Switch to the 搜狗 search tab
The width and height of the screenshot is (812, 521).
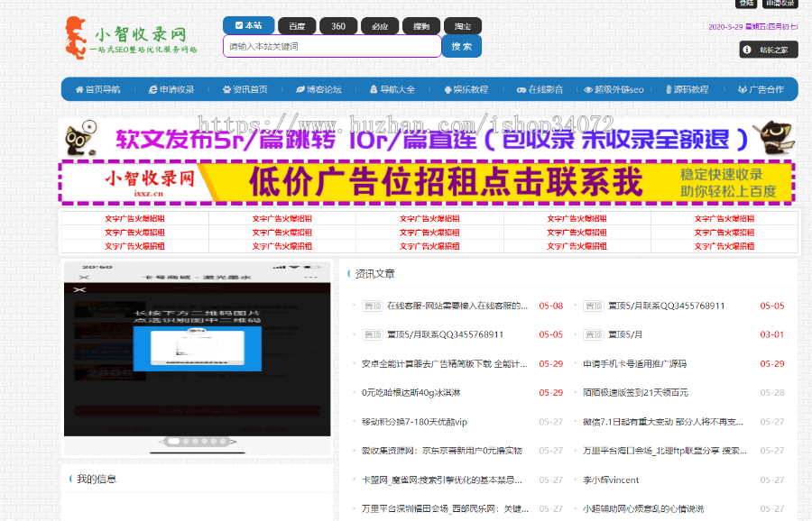[421, 25]
